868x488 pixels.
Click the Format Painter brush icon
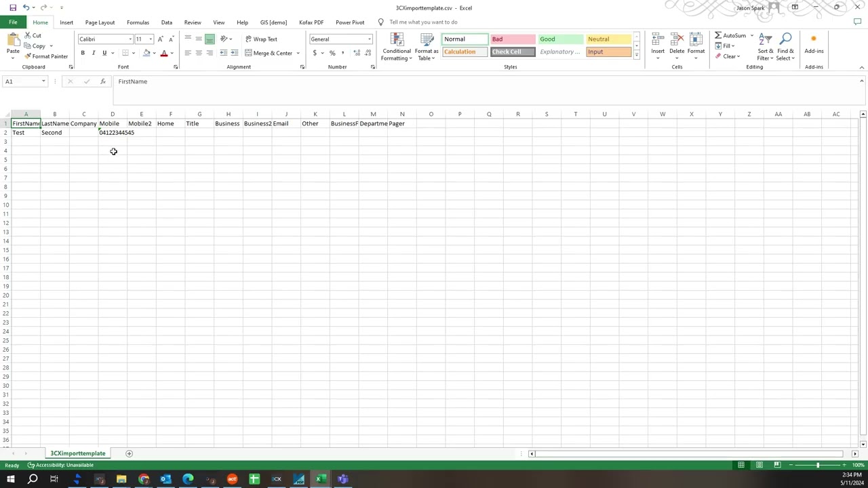coord(28,56)
